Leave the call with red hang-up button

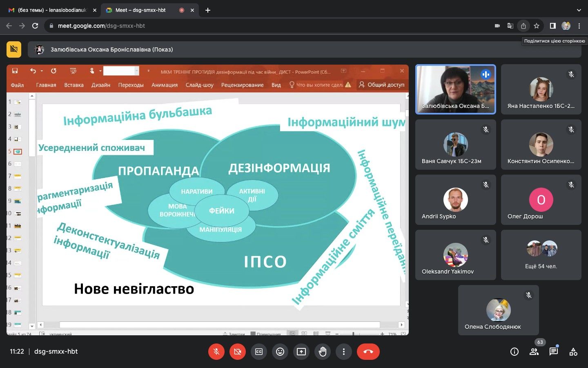point(368,352)
